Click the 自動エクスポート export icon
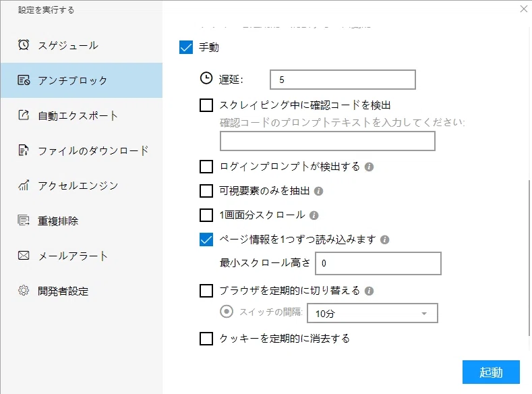Image resolution: width=532 pixels, height=394 pixels. 24,115
